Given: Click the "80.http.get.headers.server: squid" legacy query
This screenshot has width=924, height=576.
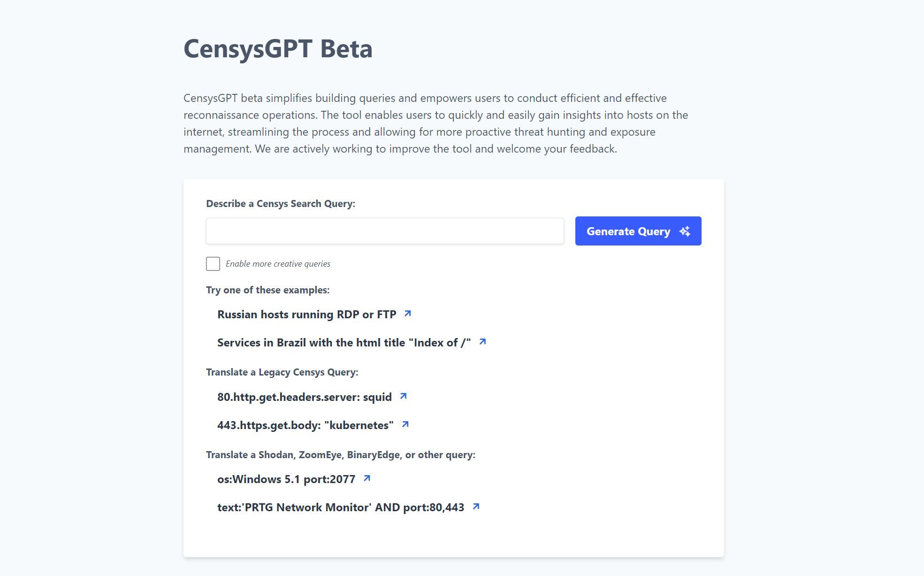Looking at the screenshot, I should (x=304, y=397).
